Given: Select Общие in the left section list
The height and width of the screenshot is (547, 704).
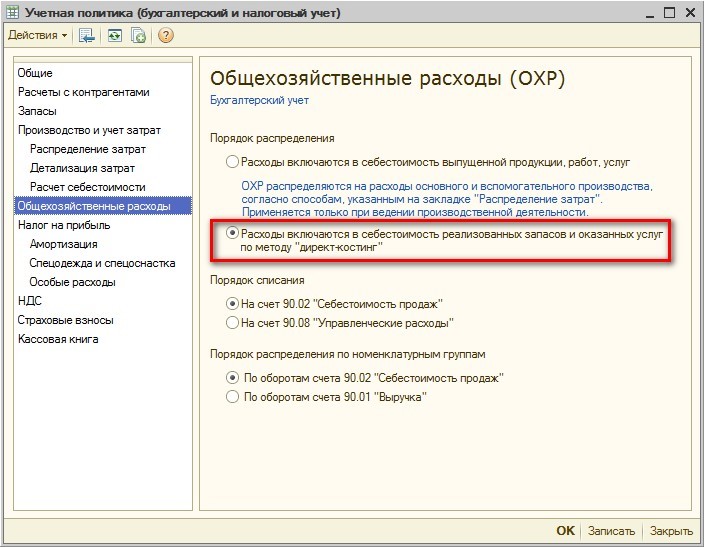Looking at the screenshot, I should (35, 73).
